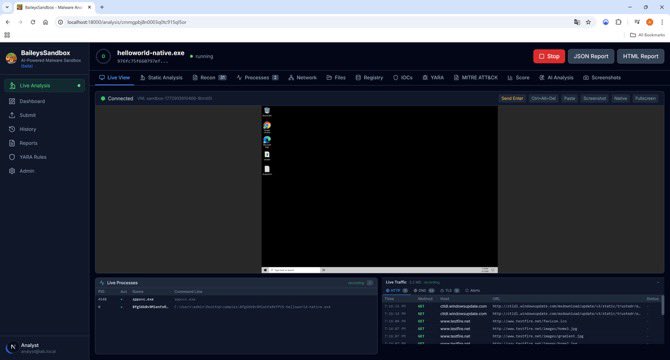Click Google Chrome icon in VM desktop
Viewport: 670px width, 360px height.
pos(267,127)
